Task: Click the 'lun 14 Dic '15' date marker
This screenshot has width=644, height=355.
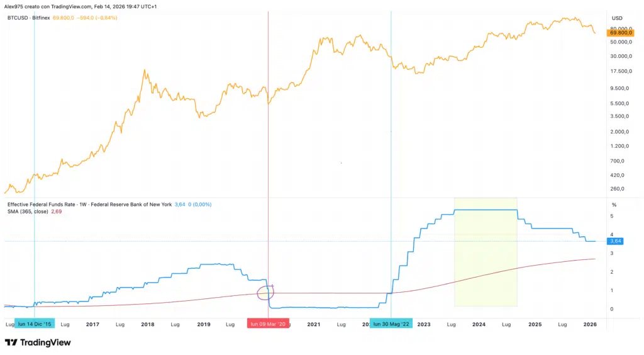Action: pos(35,324)
